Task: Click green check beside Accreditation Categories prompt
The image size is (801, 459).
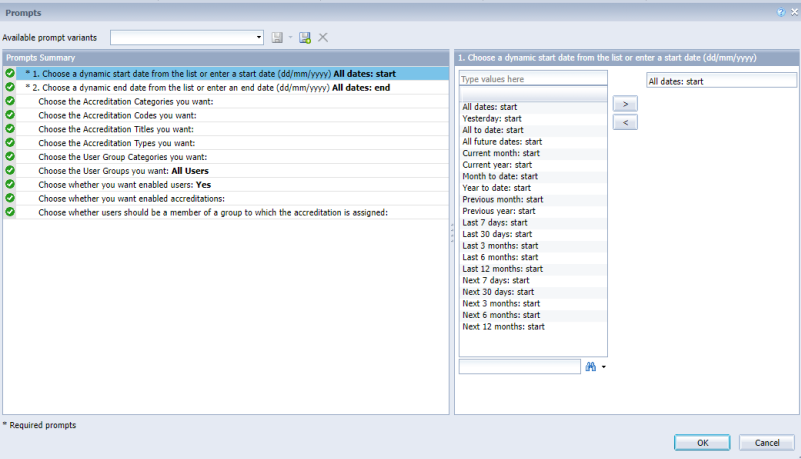Action: point(10,102)
